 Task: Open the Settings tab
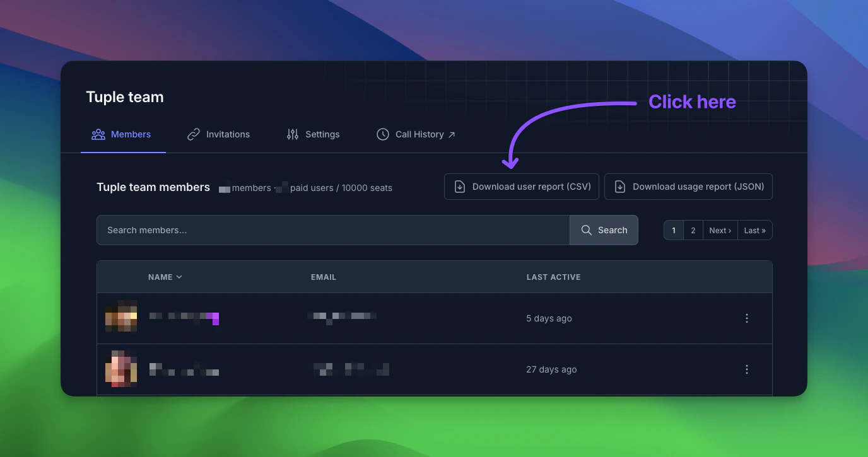point(313,134)
